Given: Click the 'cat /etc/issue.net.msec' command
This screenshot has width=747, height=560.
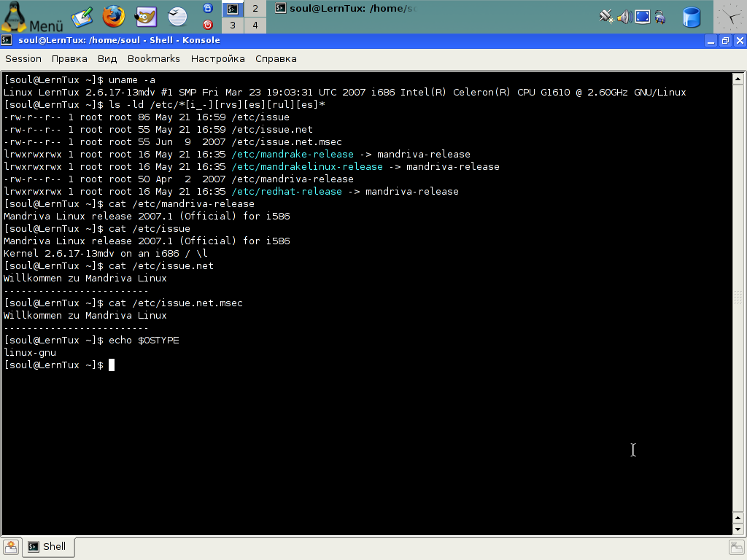Looking at the screenshot, I should pos(176,303).
